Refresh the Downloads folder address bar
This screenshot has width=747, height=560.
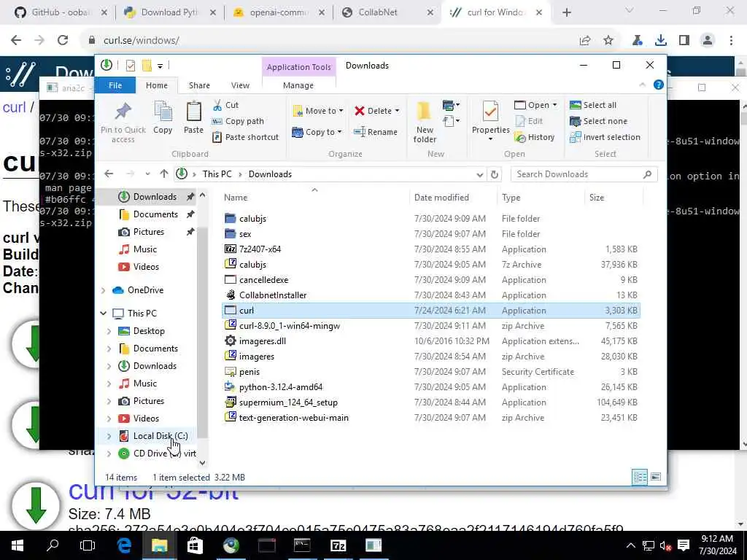pyautogui.click(x=495, y=174)
